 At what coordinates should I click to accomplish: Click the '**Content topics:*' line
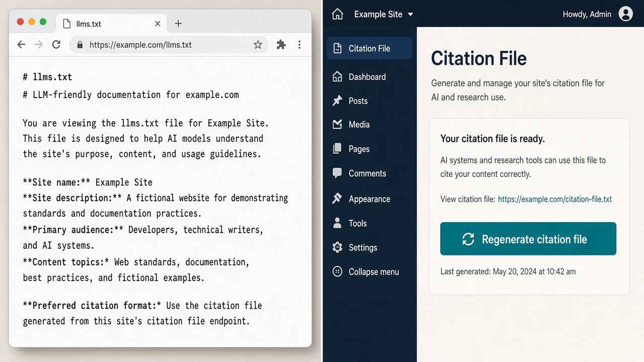click(x=136, y=262)
